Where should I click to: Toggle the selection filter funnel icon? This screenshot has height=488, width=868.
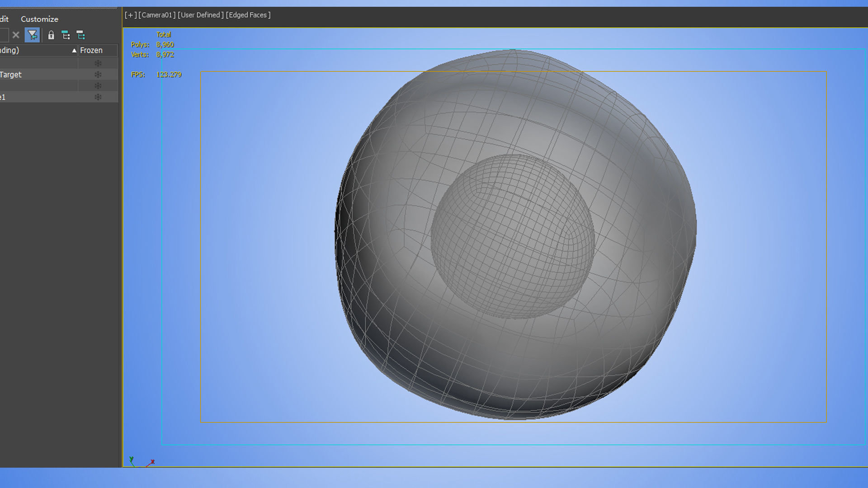point(32,35)
